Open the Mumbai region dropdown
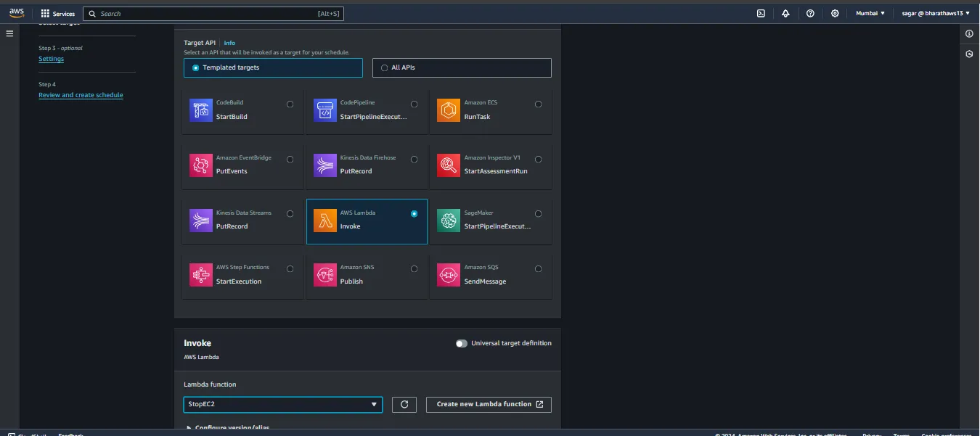 (870, 13)
